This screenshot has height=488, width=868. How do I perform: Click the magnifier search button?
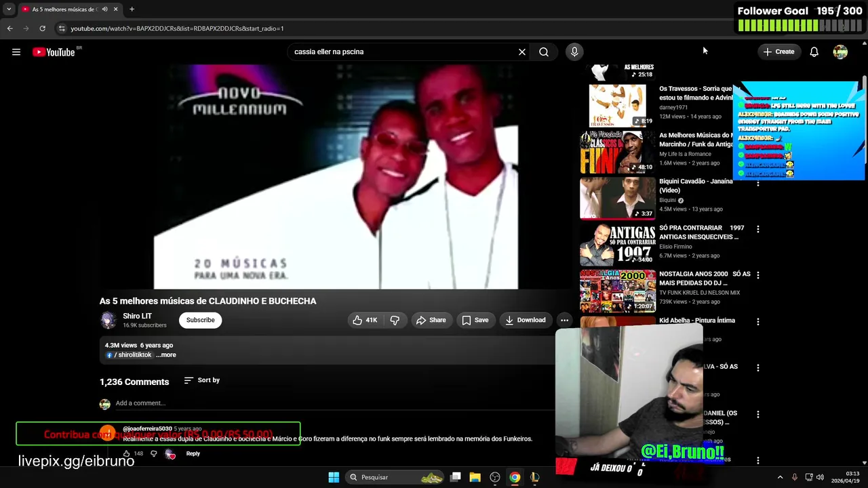click(x=544, y=52)
